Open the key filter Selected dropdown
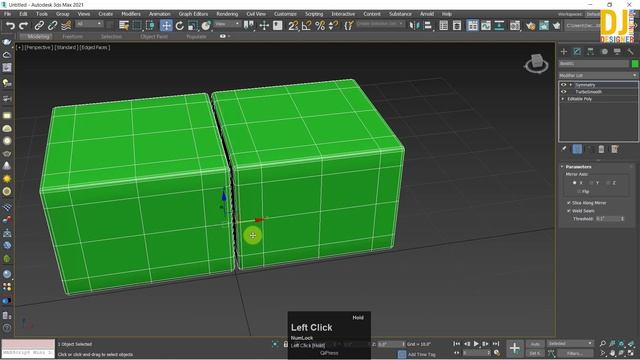Screen dimensions: 640x360 (570, 344)
